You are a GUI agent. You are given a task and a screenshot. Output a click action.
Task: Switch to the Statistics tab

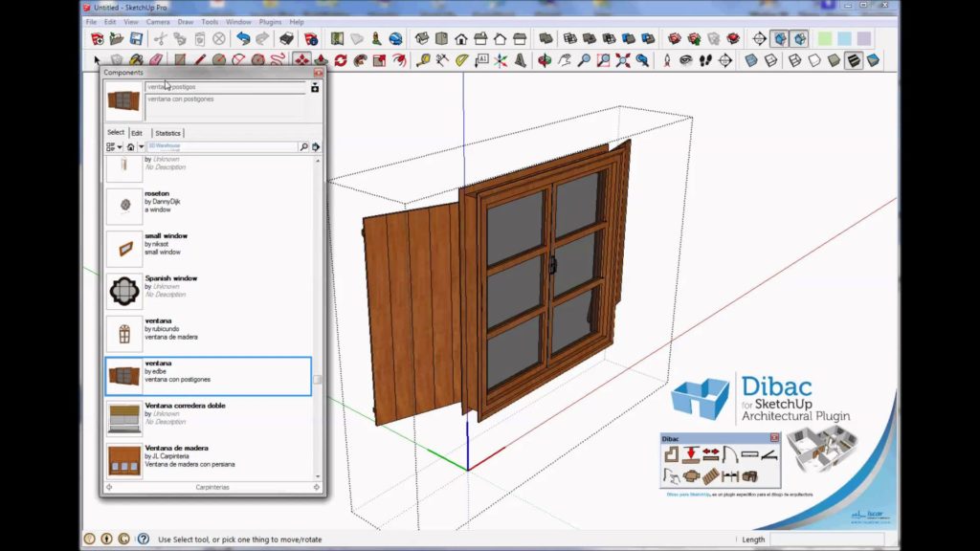point(167,133)
